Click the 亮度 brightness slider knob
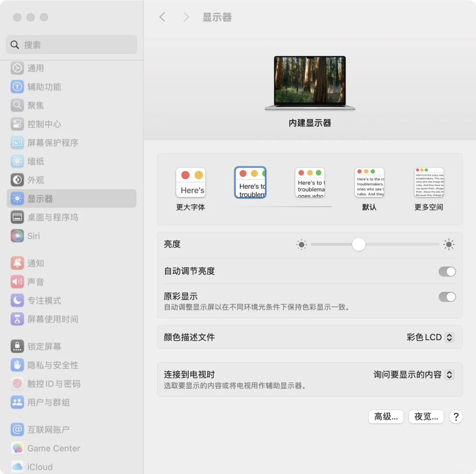The image size is (476, 474). point(358,244)
